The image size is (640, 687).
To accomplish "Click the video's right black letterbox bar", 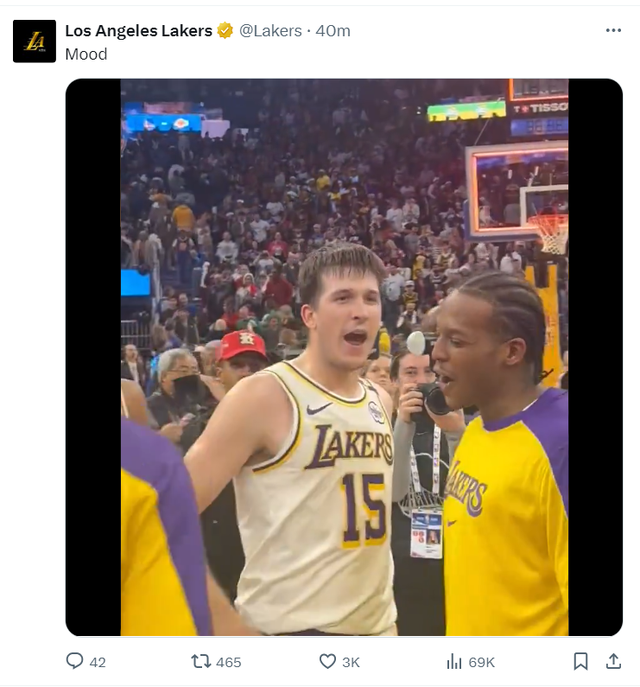I will point(595,357).
